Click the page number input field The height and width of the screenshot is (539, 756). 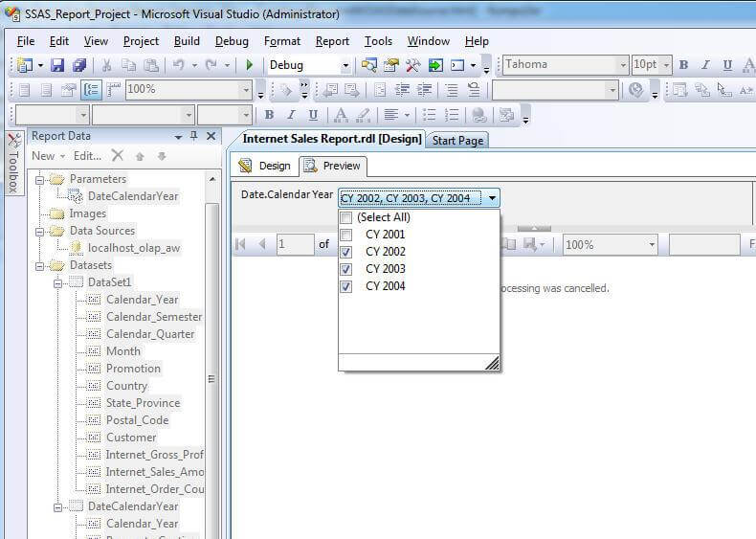pos(295,244)
